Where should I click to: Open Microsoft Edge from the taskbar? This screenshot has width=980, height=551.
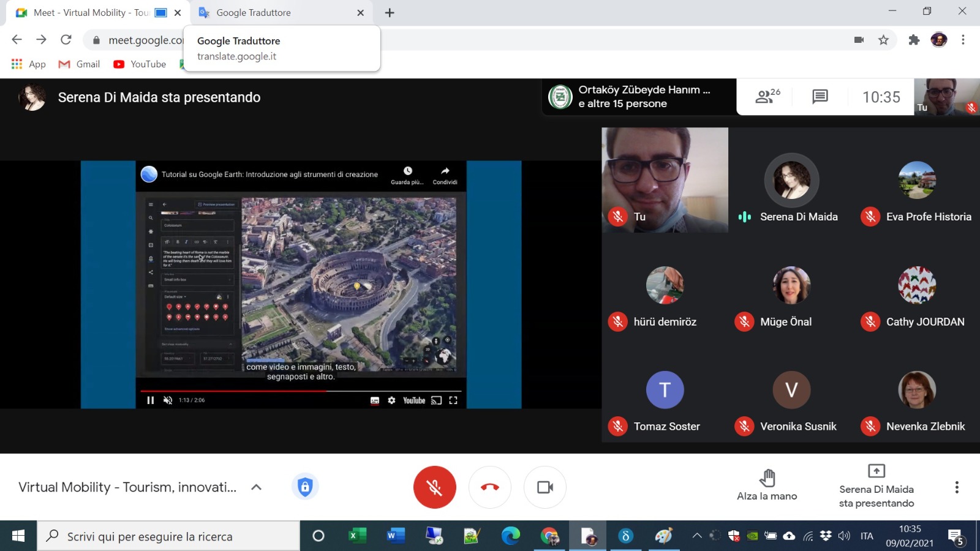click(511, 536)
